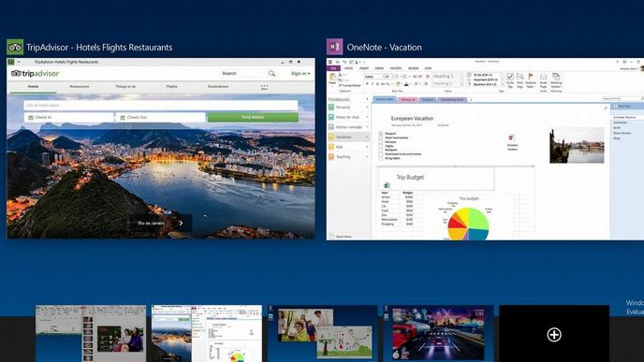Image resolution: width=644 pixels, height=362 pixels.
Task: Click the Prague riverside photo in OneNote
Action: 577,145
